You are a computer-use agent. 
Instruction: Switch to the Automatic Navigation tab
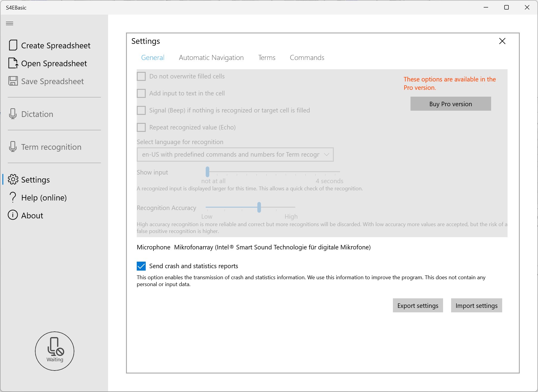(x=211, y=58)
